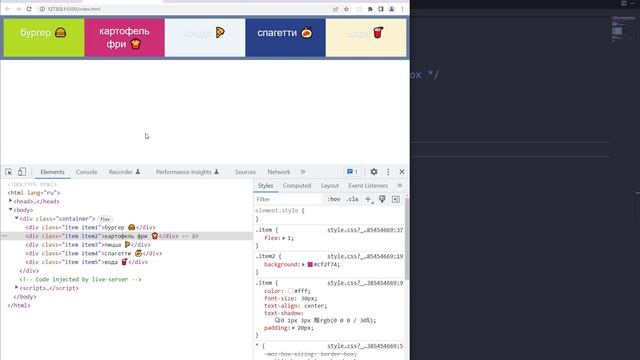This screenshot has width=640, height=360.
Task: Toggle the :hov element state button
Action: pyautogui.click(x=333, y=199)
